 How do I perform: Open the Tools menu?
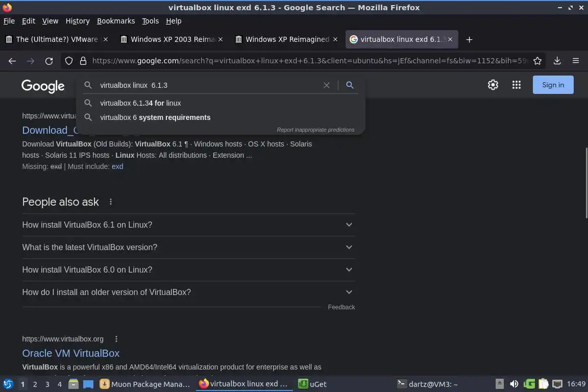click(151, 21)
